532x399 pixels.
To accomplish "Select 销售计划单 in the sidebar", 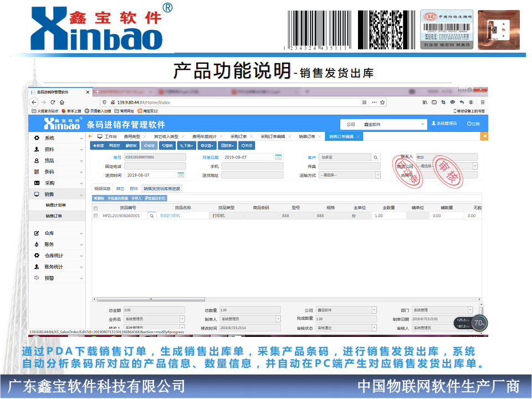I will [x=55, y=205].
